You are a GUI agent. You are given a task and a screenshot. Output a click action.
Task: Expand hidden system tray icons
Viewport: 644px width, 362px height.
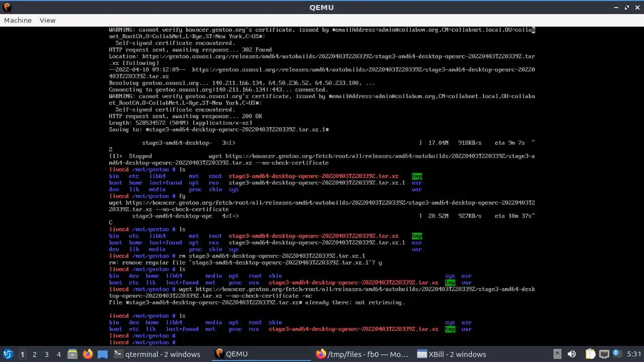pos(557,354)
